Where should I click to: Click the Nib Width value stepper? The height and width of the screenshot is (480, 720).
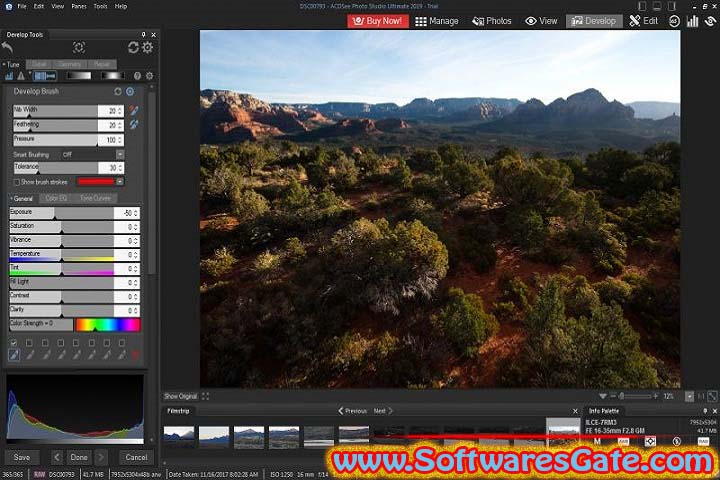[120, 111]
